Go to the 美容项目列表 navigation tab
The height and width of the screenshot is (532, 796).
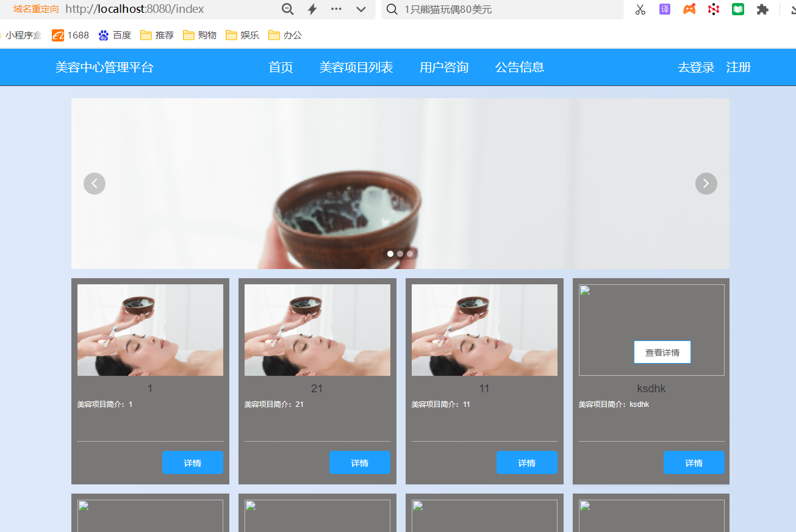coord(356,67)
